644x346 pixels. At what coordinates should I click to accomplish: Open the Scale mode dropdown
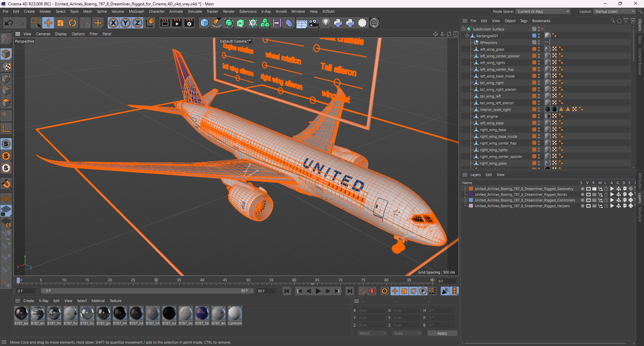coord(407,333)
